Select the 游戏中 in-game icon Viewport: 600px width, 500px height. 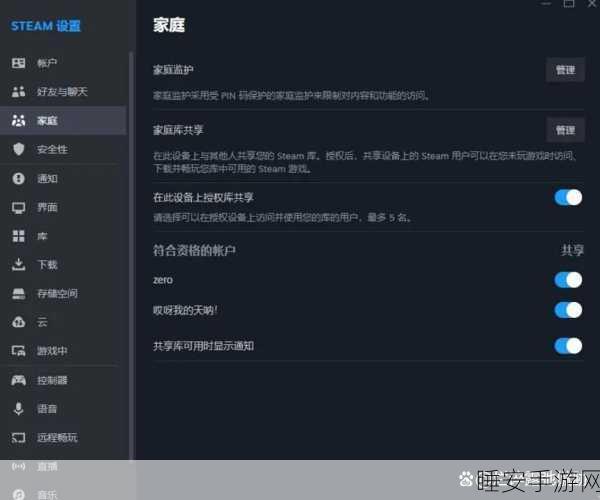18,351
